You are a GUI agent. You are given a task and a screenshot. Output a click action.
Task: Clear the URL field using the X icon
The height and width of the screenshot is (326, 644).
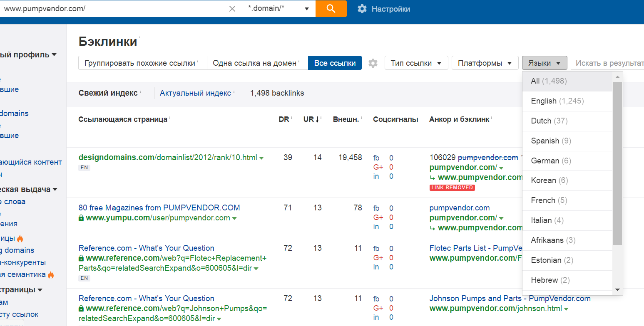coord(232,8)
